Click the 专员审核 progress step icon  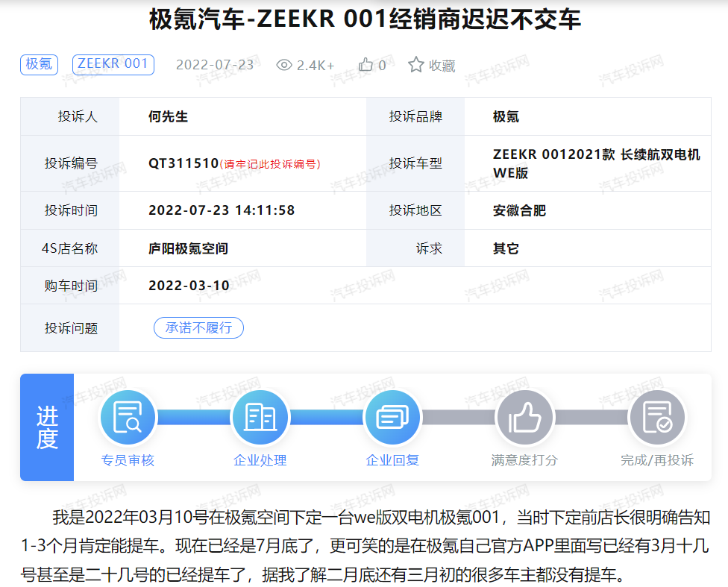(x=128, y=418)
